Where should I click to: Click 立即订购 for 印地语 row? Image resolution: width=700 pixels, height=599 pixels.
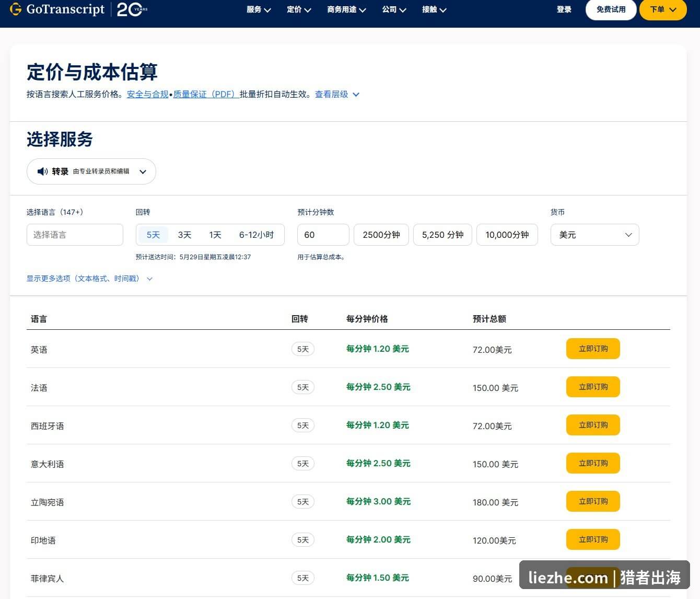pos(593,539)
